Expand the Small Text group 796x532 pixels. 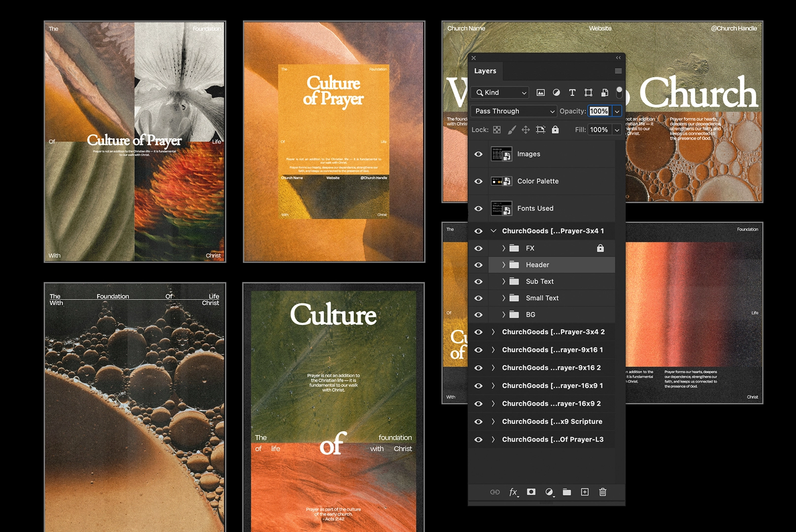503,298
